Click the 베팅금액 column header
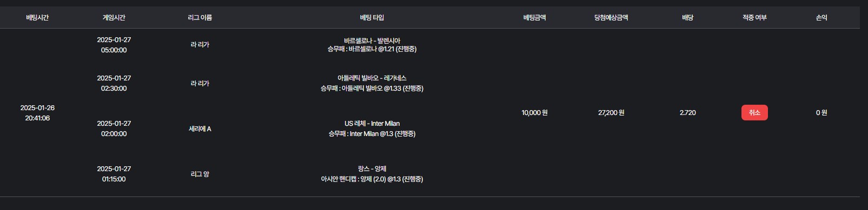868x210 pixels. click(534, 17)
